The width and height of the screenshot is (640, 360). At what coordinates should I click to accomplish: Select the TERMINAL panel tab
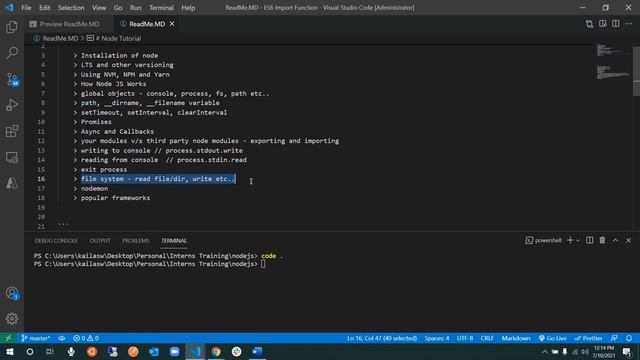point(173,241)
